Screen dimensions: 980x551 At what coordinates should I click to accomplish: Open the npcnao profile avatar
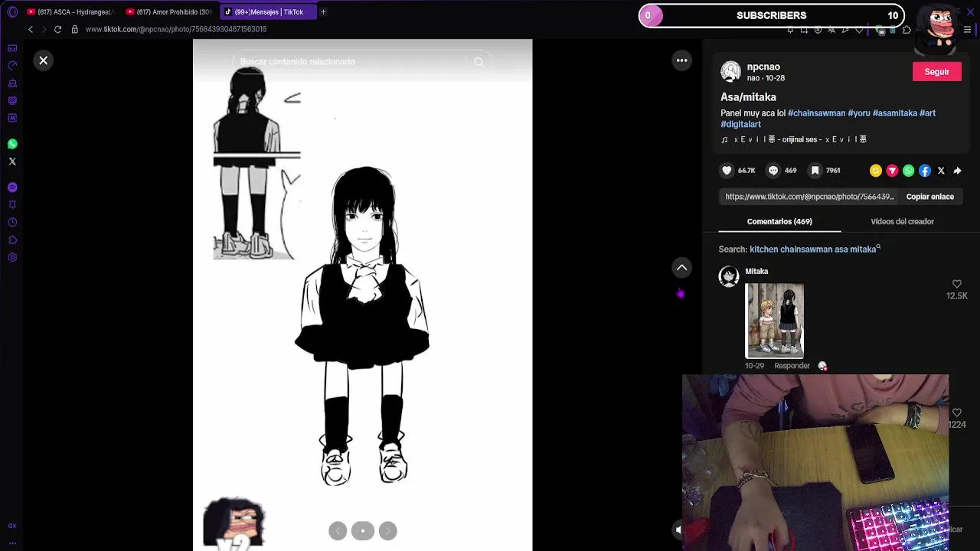click(730, 72)
